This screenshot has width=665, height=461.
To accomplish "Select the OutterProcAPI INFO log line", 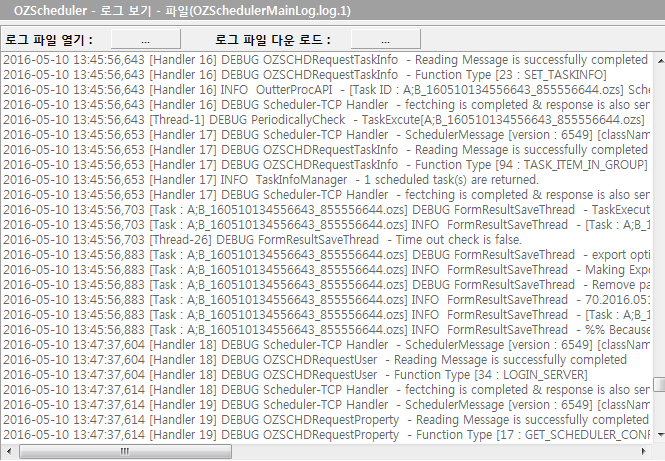I will tap(327, 90).
